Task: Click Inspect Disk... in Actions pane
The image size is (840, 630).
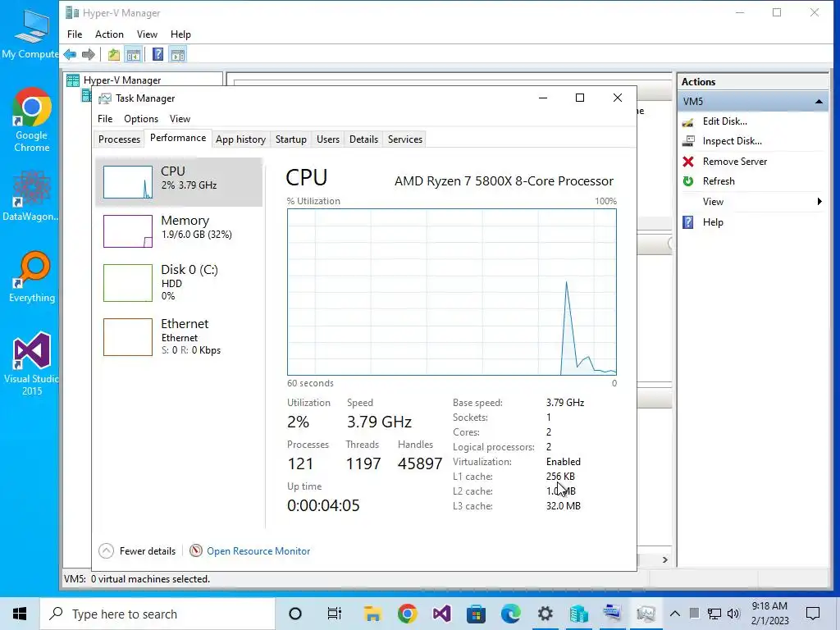Action: [733, 141]
